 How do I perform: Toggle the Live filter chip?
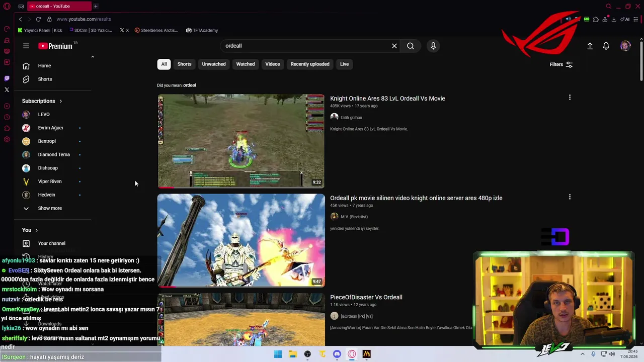pyautogui.click(x=344, y=64)
